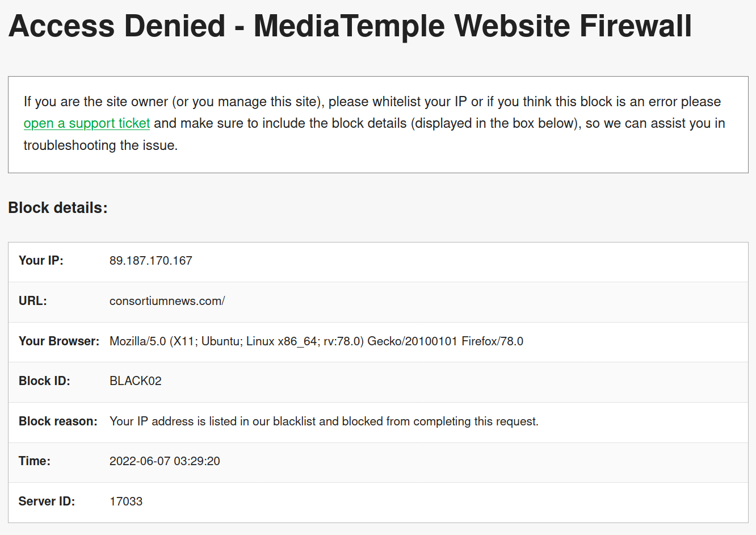Click the "URL:" row label

(x=33, y=301)
